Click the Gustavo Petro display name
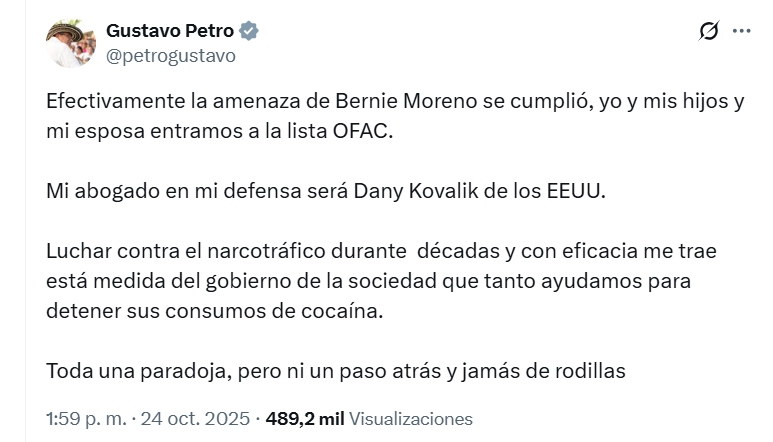The width and height of the screenshot is (773, 442). tap(169, 31)
